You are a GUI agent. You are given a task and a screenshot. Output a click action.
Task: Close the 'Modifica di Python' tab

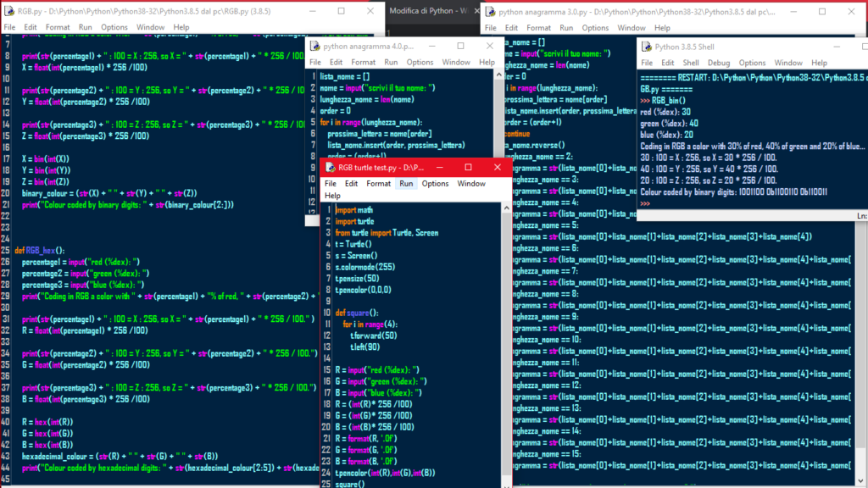pyautogui.click(x=476, y=10)
